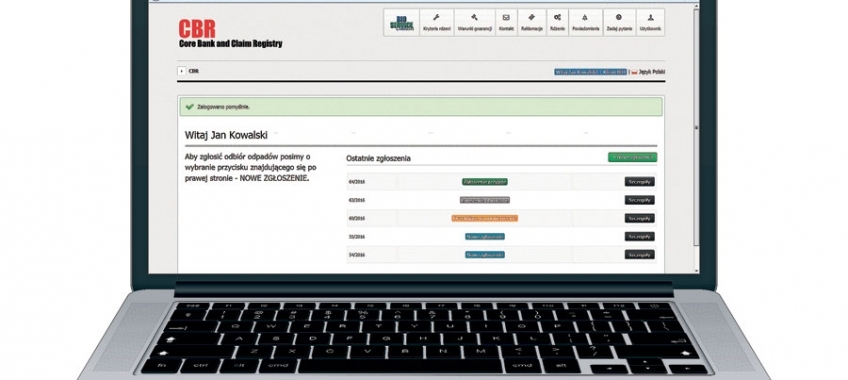Screen dimensions: 848x380
Task: Click the 'Zalogowano pomyślnie.' message
Action: point(223,107)
